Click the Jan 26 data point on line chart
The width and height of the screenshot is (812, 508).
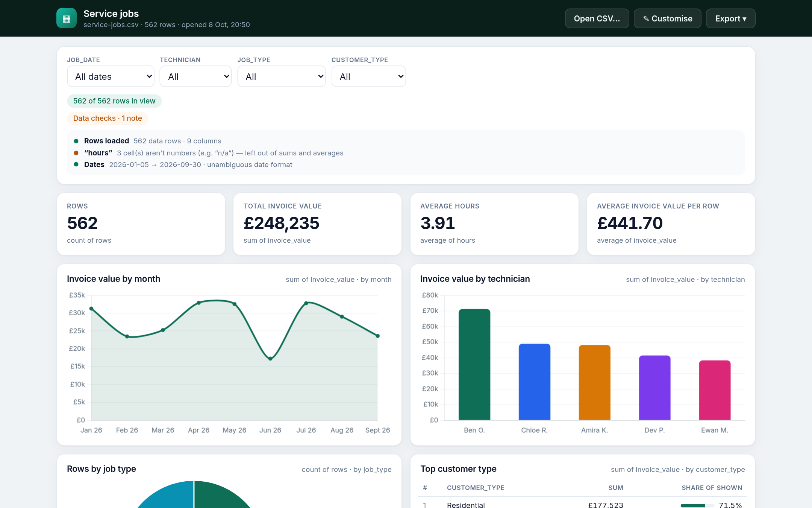[x=91, y=309]
